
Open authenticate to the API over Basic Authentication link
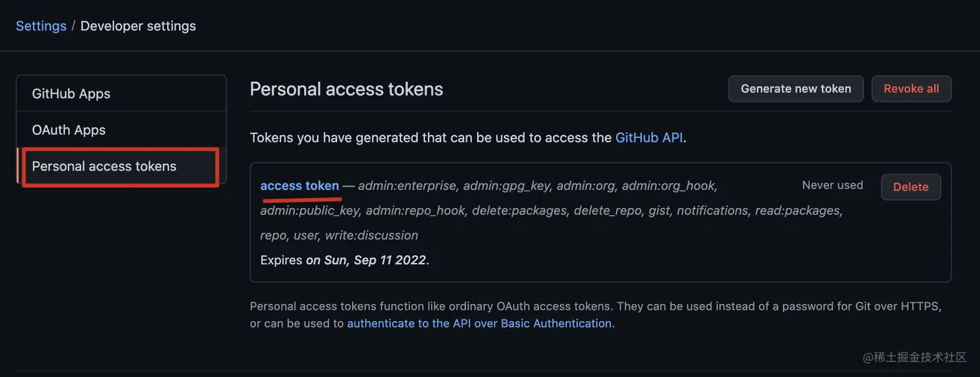(x=480, y=323)
